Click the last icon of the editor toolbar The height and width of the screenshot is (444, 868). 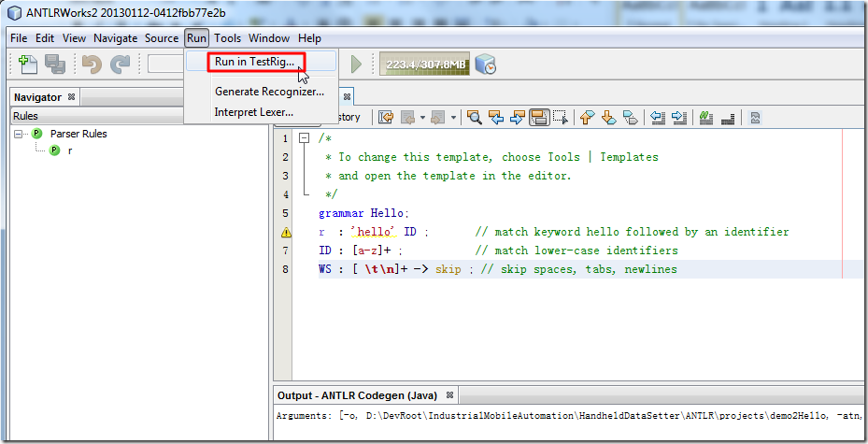[x=755, y=117]
